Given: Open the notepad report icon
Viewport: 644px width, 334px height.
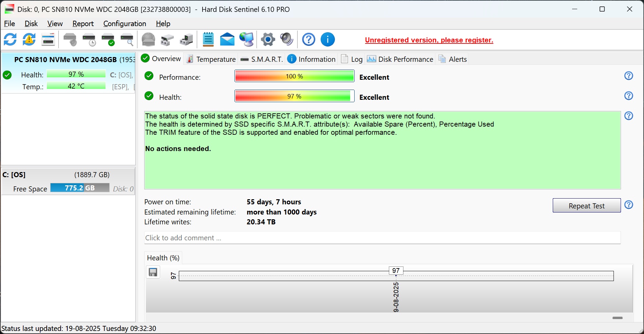Looking at the screenshot, I should pyautogui.click(x=208, y=39).
